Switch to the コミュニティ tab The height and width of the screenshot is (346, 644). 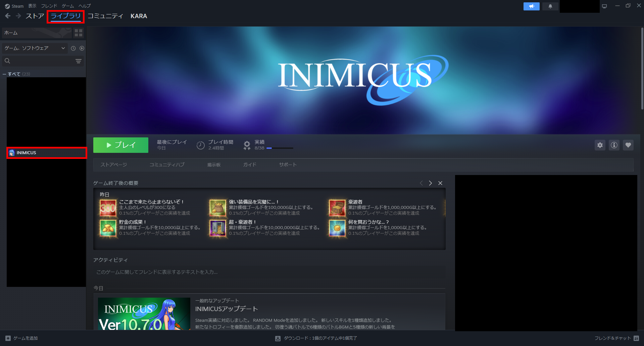[x=105, y=16]
